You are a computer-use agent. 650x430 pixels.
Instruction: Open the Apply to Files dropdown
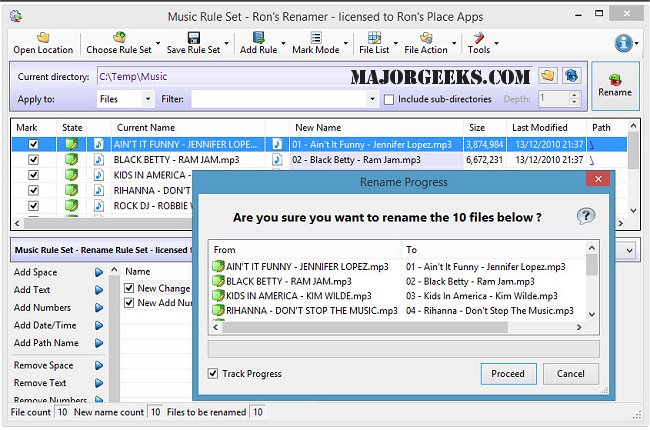pos(148,99)
